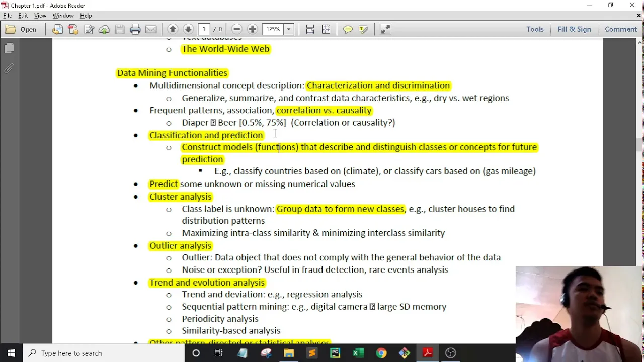
Task: Show attachments paperclip panel icon
Action: [x=9, y=68]
